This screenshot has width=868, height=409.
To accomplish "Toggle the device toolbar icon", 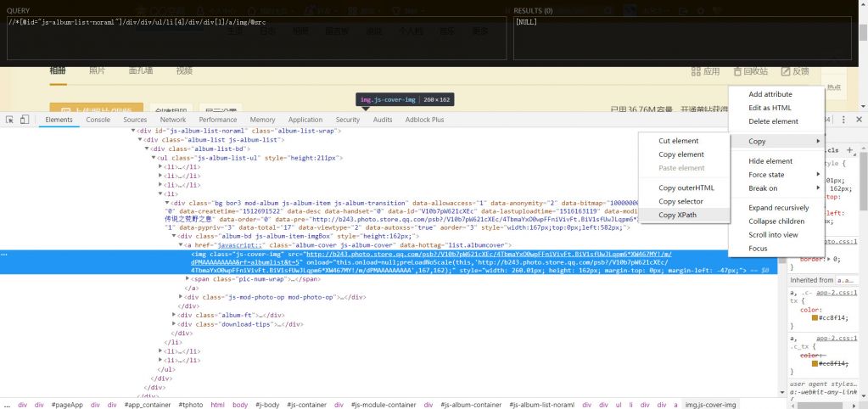I will [25, 120].
